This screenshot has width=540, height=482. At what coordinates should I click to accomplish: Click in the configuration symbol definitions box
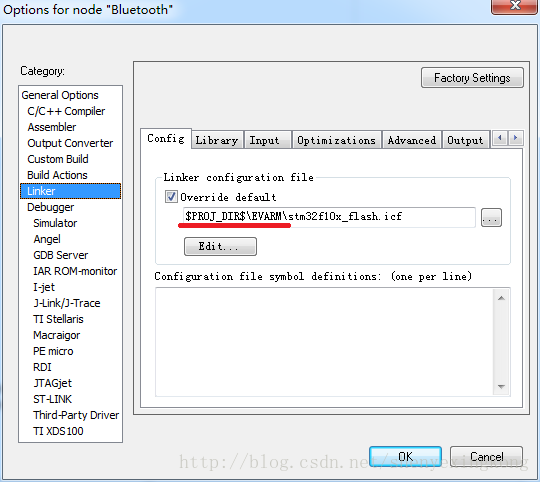324,342
